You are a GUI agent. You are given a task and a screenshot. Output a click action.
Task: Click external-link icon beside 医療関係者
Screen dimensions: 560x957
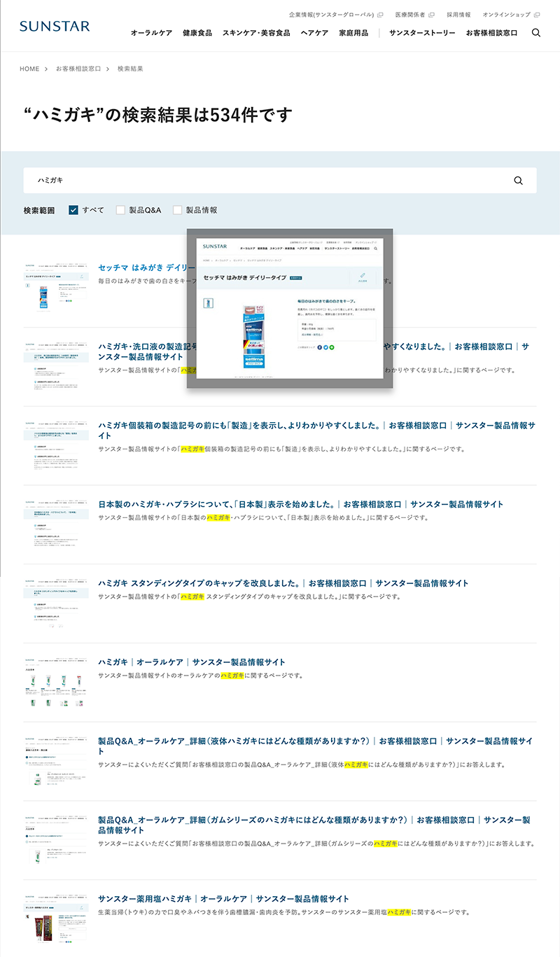tap(431, 15)
